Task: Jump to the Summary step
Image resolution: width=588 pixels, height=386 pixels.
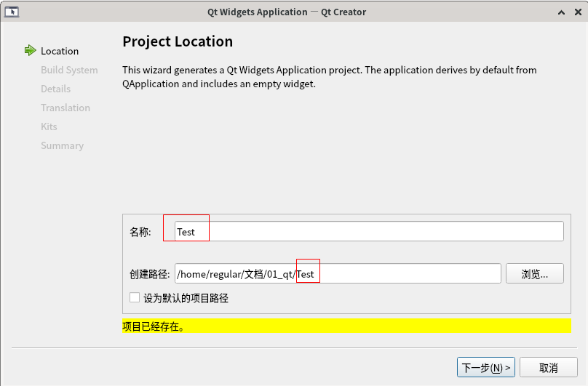Action: [62, 145]
